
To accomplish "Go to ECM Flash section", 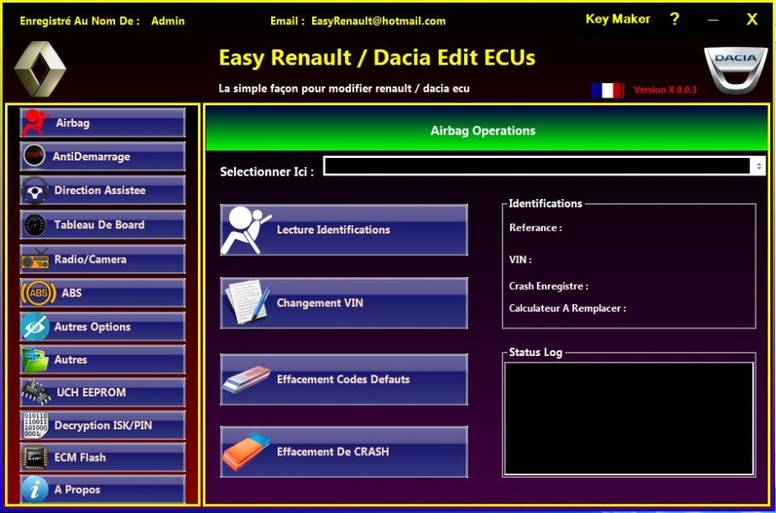I will [102, 458].
